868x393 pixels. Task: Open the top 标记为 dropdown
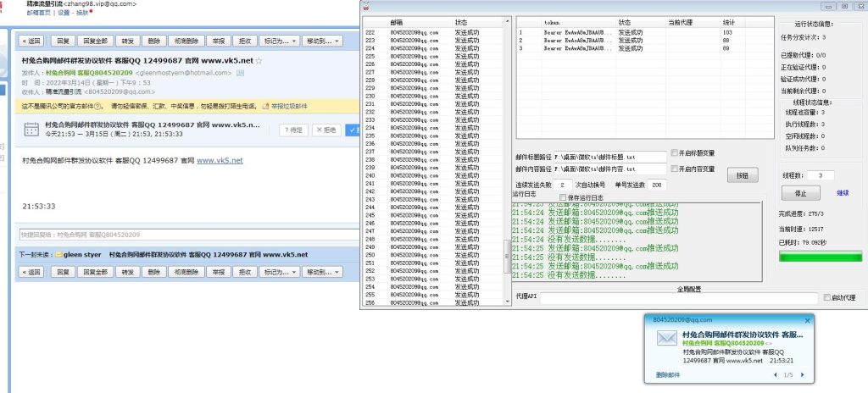tap(279, 40)
